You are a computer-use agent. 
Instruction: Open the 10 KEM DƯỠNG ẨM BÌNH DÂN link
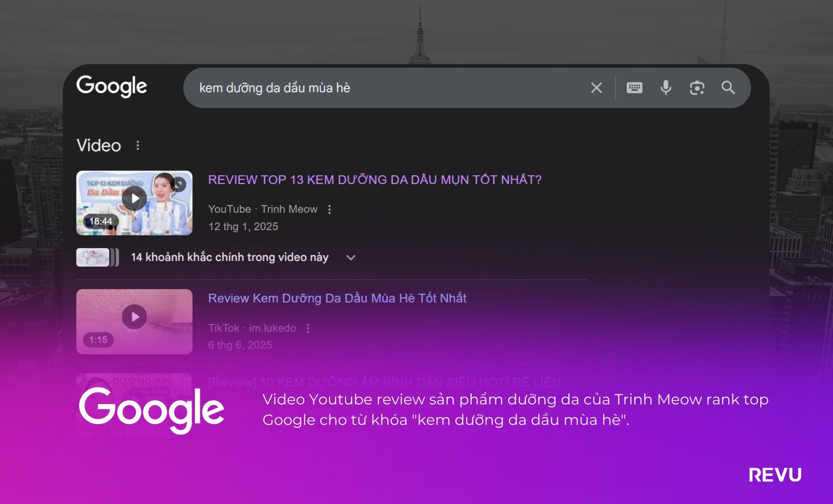pyautogui.click(x=390, y=382)
